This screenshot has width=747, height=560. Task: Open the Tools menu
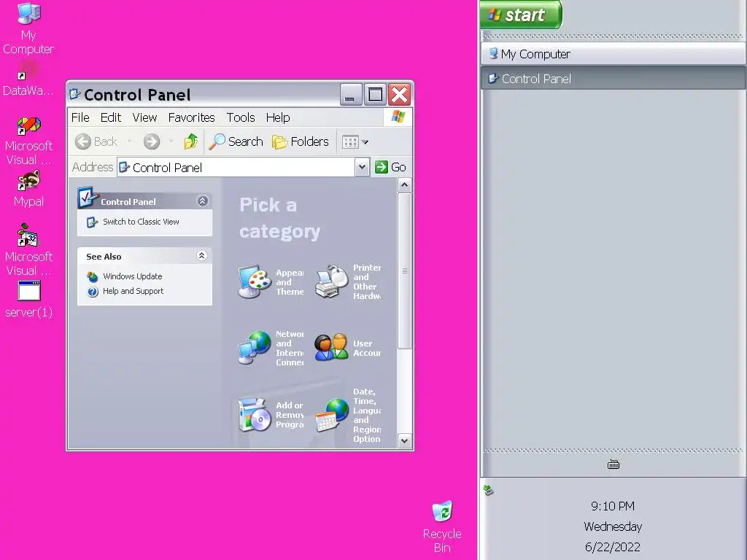(x=241, y=117)
